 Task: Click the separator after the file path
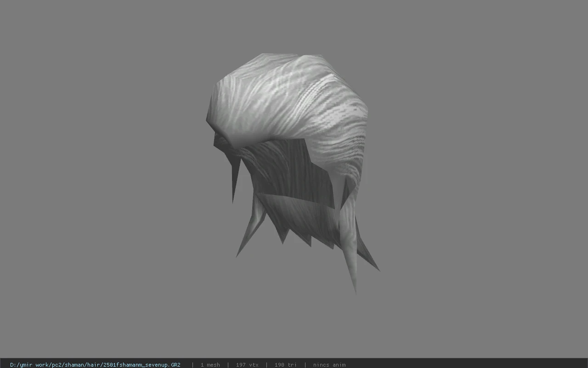[x=192, y=365]
